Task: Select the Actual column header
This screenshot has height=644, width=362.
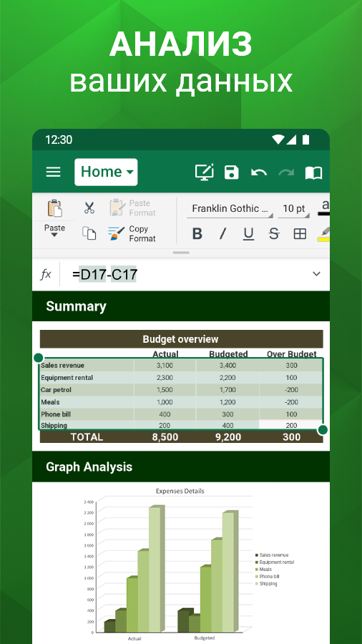Action: [x=165, y=354]
